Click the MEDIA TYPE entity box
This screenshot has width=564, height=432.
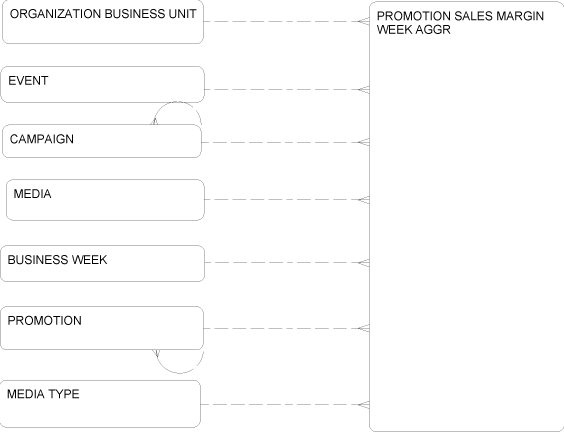tap(100, 404)
